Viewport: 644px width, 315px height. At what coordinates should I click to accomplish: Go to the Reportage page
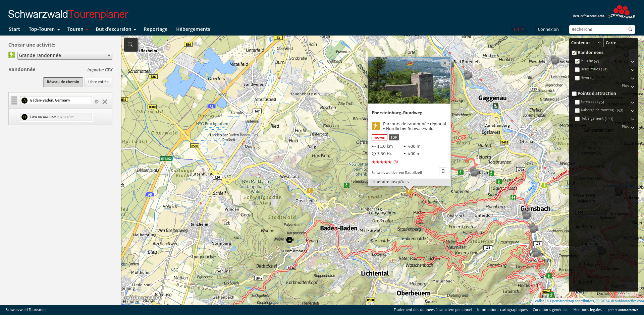point(156,29)
